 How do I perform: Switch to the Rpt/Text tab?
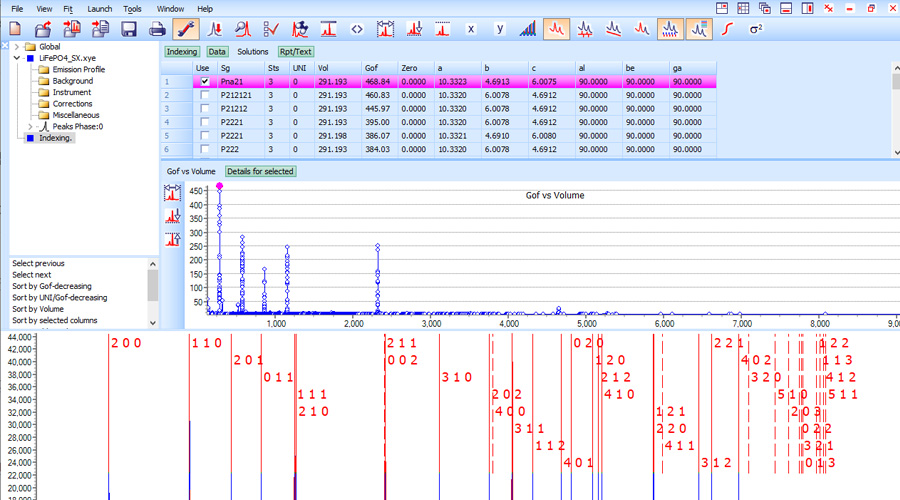[x=296, y=51]
